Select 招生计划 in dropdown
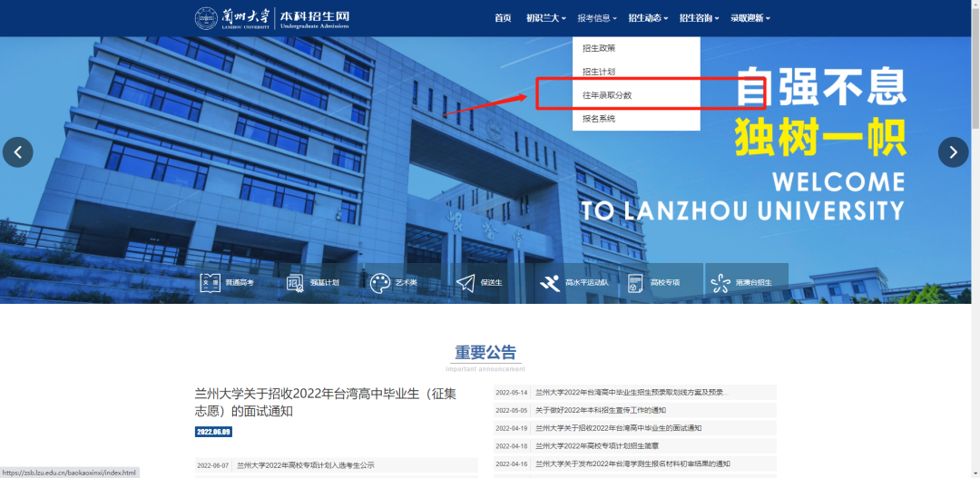This screenshot has height=478, width=980. tap(636, 72)
